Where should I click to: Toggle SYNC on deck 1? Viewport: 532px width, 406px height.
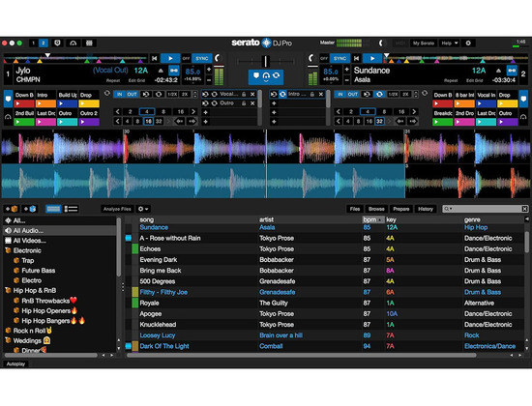coord(202,58)
